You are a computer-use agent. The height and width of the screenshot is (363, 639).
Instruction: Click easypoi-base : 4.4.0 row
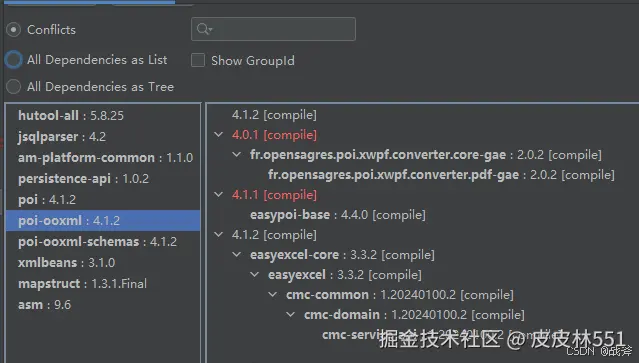point(337,214)
